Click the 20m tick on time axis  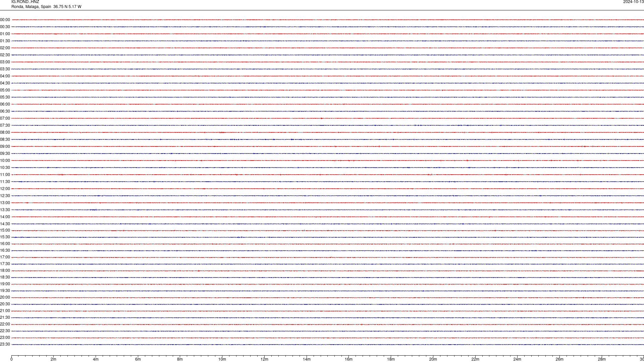[x=433, y=359]
